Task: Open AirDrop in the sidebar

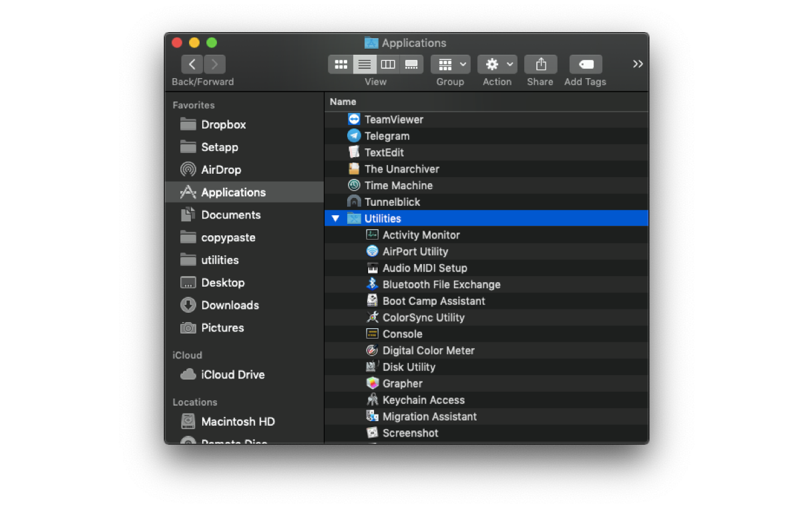Action: (244, 170)
